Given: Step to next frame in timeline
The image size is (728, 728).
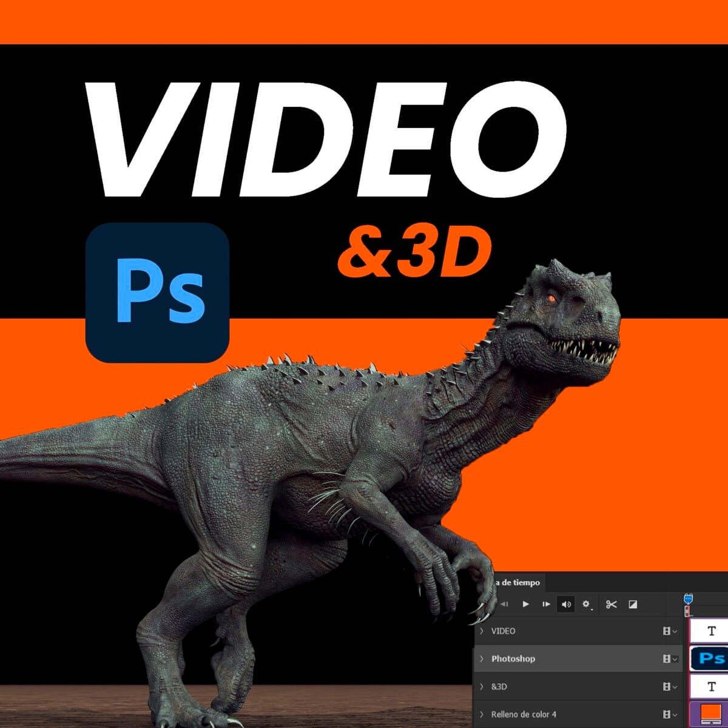Looking at the screenshot, I should tap(546, 604).
